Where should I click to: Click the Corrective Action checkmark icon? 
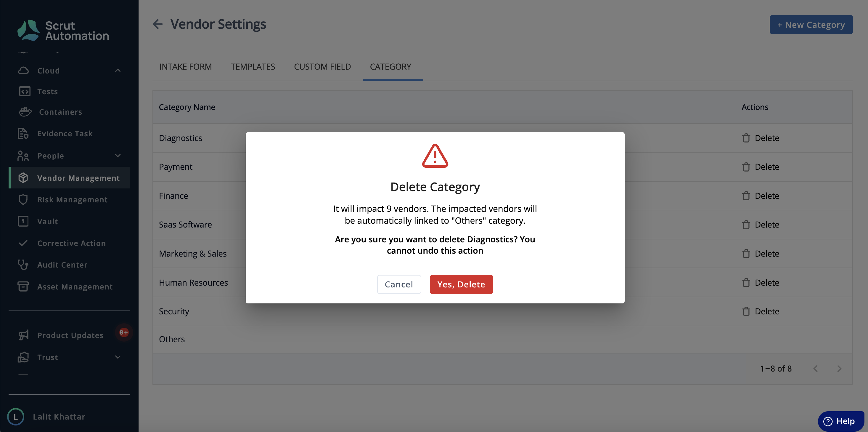(23, 243)
